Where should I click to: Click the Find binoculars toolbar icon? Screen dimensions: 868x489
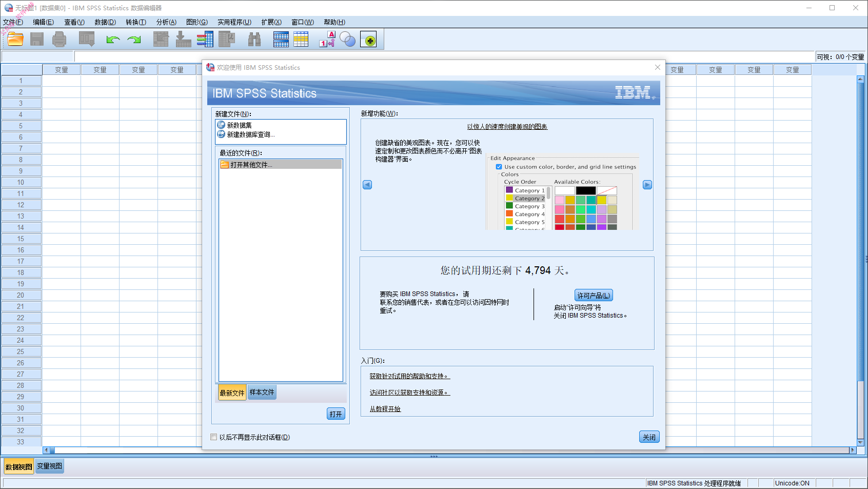click(x=254, y=40)
